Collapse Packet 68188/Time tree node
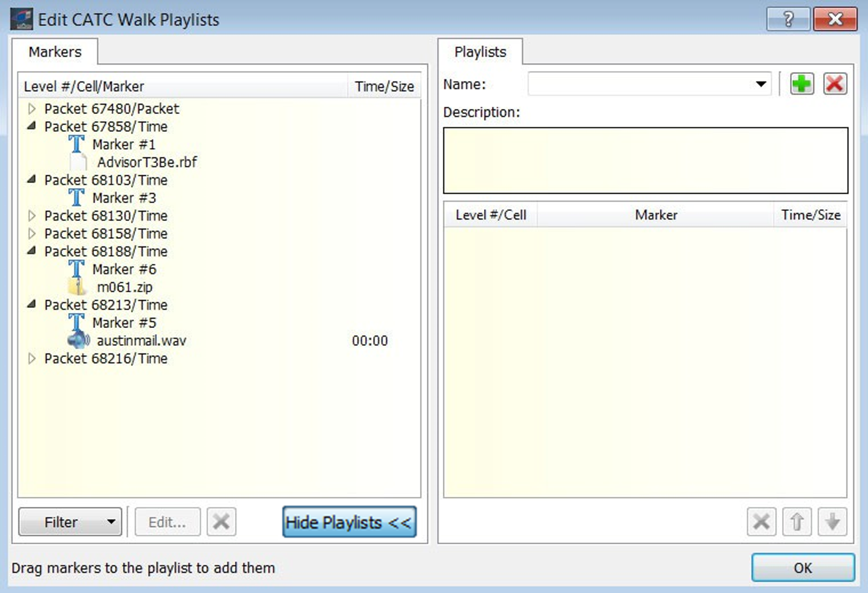 32,251
